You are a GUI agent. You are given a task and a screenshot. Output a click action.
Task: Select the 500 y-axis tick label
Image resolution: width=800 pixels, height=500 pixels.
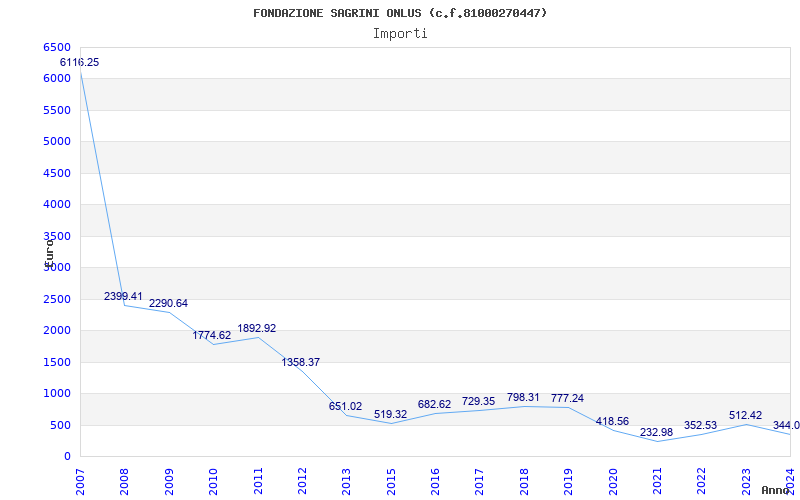60,426
